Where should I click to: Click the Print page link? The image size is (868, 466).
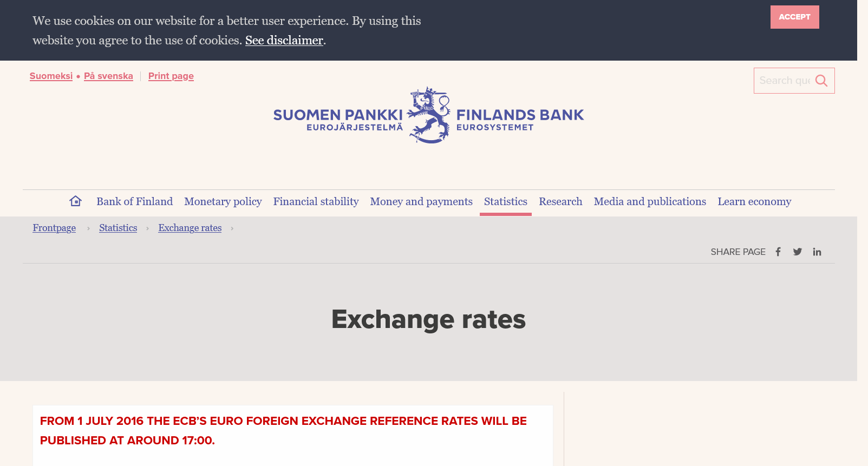171,76
